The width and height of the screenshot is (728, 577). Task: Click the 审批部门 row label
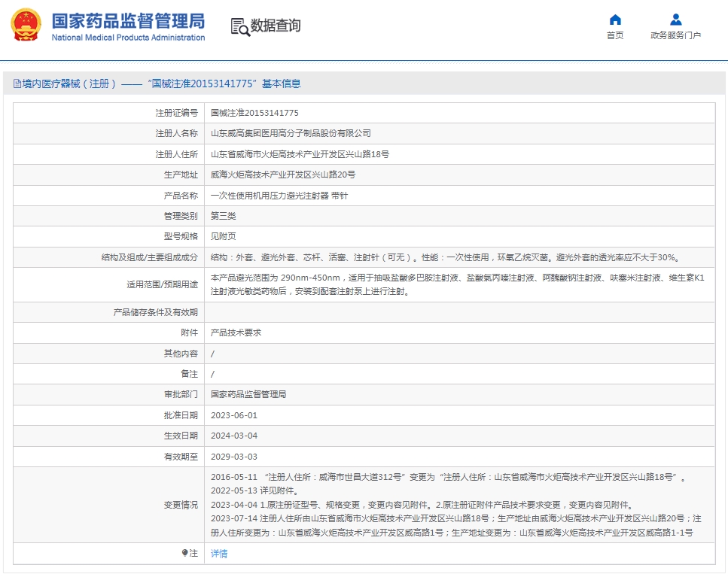point(181,394)
